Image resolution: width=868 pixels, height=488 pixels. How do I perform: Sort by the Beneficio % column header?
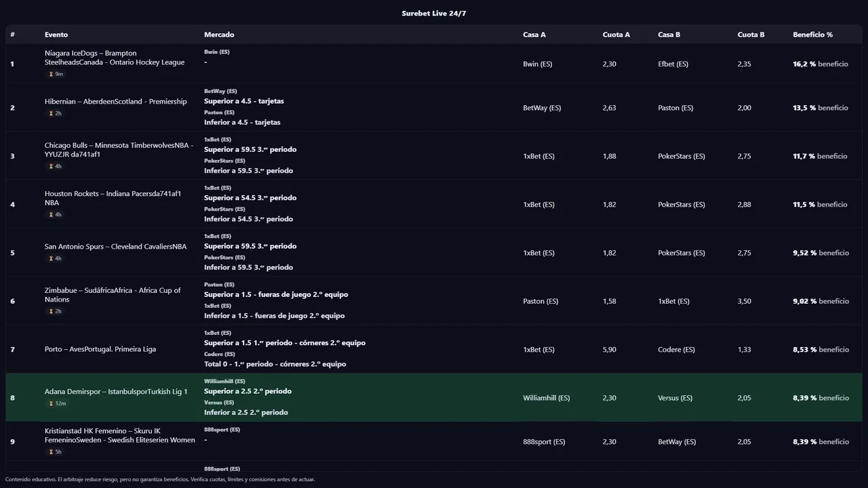pos(812,35)
